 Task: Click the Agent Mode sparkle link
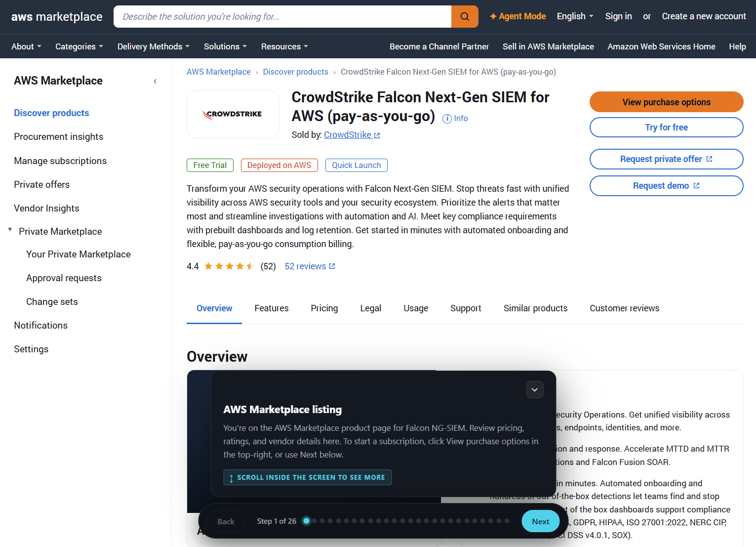point(517,16)
